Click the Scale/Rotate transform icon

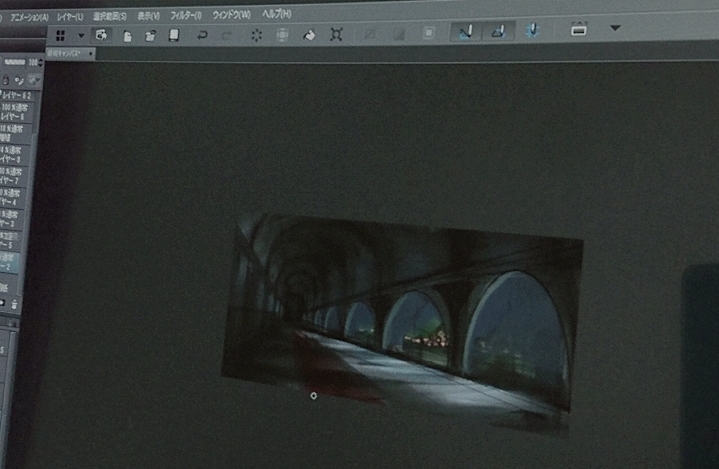337,34
